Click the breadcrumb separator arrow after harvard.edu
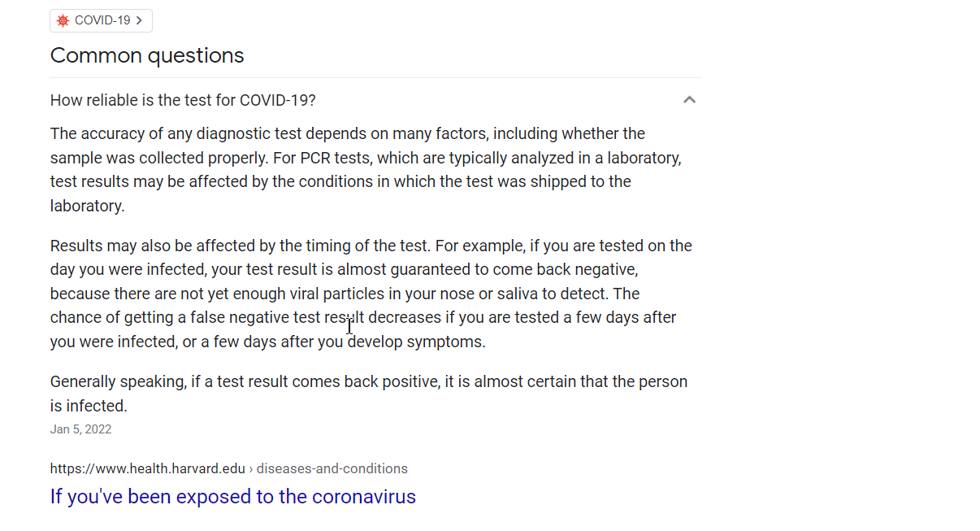The height and width of the screenshot is (531, 980). click(251, 468)
